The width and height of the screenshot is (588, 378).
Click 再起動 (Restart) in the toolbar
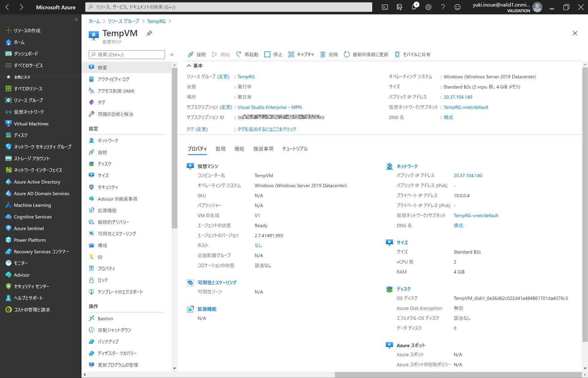point(247,54)
